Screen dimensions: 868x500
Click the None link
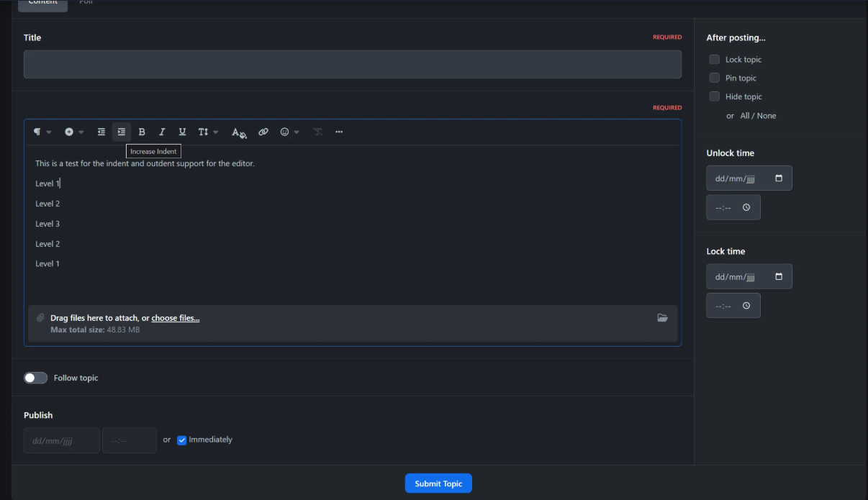pyautogui.click(x=767, y=116)
